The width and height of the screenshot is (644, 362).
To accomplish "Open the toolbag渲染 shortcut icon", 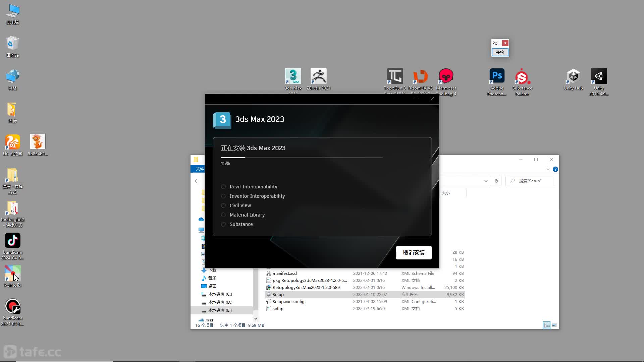I will [13, 214].
